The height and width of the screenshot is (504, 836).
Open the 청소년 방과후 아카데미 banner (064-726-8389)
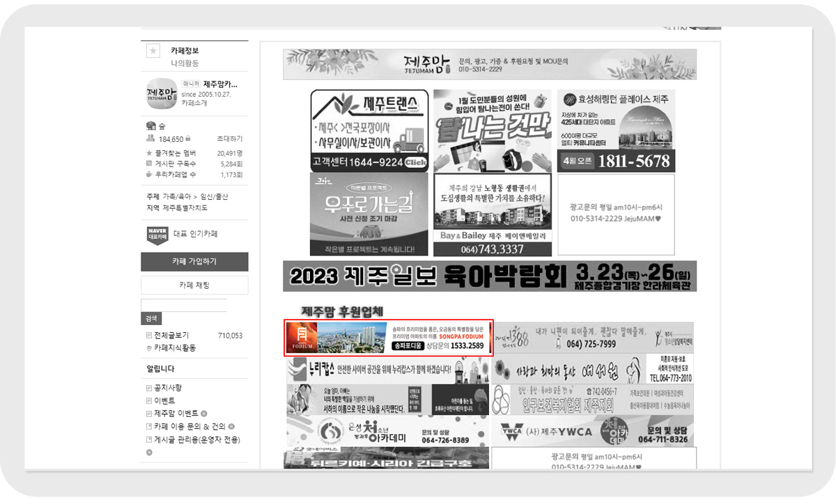pos(387,432)
